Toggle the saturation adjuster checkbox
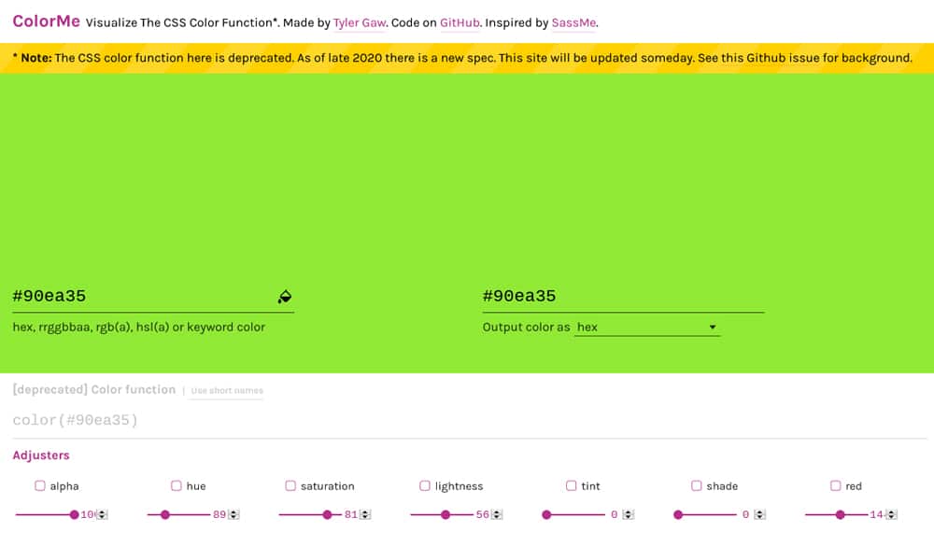Screen dimensions: 934x560 [290, 485]
